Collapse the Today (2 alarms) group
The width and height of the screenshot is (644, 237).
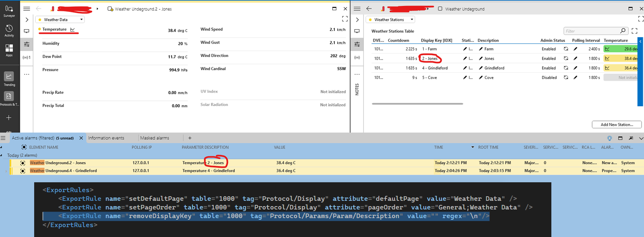tap(3, 155)
